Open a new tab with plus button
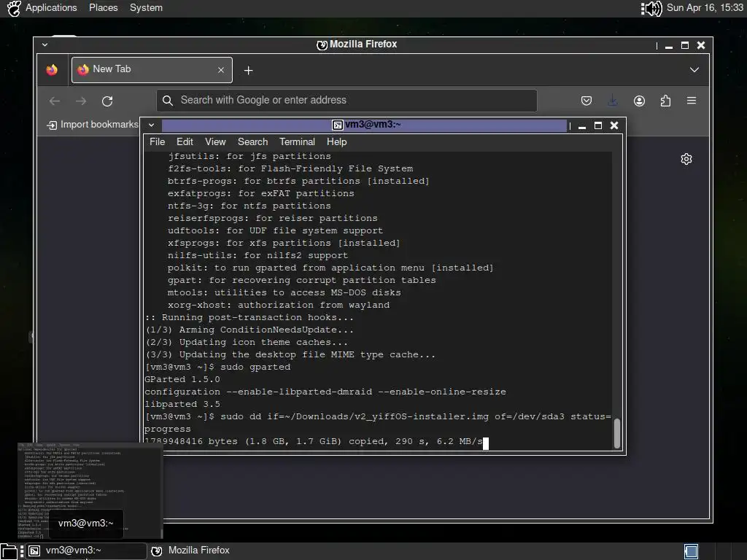The width and height of the screenshot is (747, 560). pos(248,71)
